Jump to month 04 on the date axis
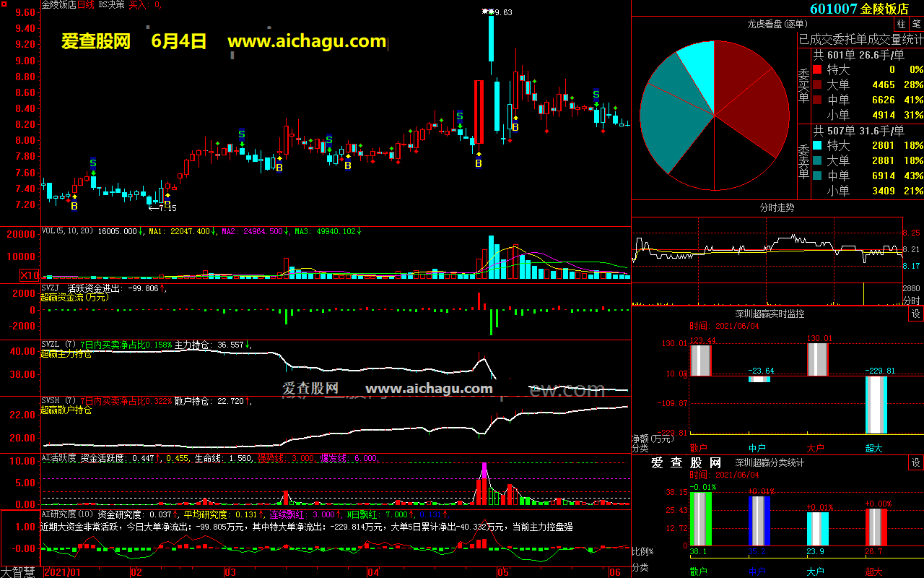 [372, 572]
